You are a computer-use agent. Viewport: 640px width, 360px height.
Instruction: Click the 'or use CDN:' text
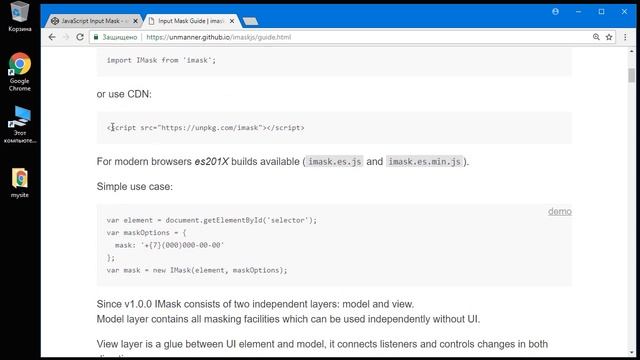point(124,94)
